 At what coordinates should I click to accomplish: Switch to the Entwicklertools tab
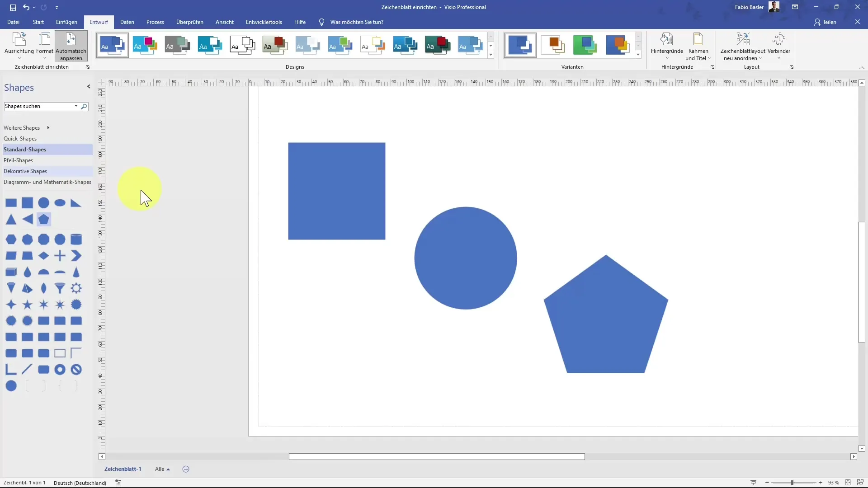[x=264, y=22]
